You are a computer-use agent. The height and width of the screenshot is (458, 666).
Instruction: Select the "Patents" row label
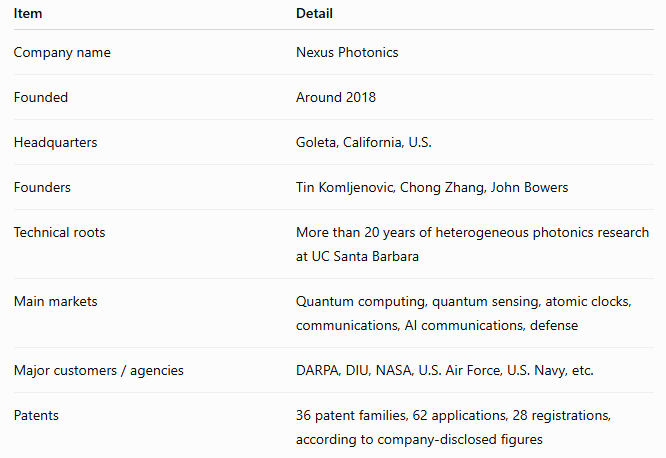point(36,416)
